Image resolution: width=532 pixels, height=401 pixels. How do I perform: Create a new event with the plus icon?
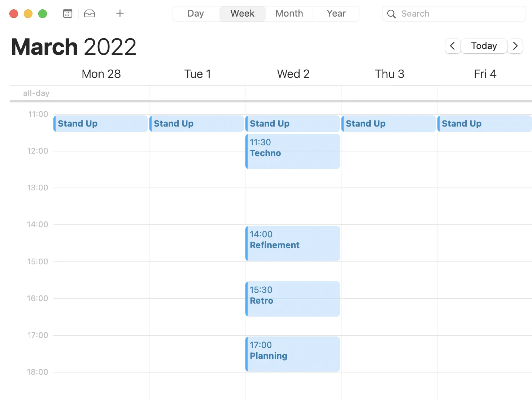click(x=119, y=13)
